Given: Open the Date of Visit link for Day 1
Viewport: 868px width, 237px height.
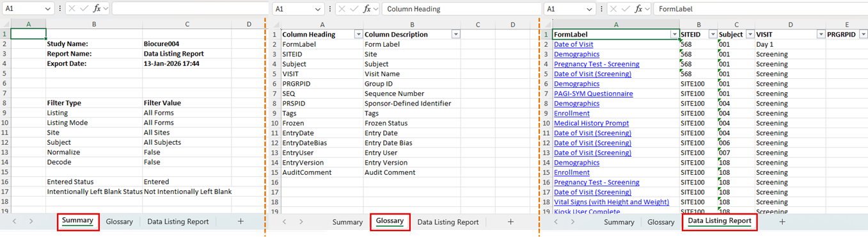Looking at the screenshot, I should pyautogui.click(x=574, y=44).
